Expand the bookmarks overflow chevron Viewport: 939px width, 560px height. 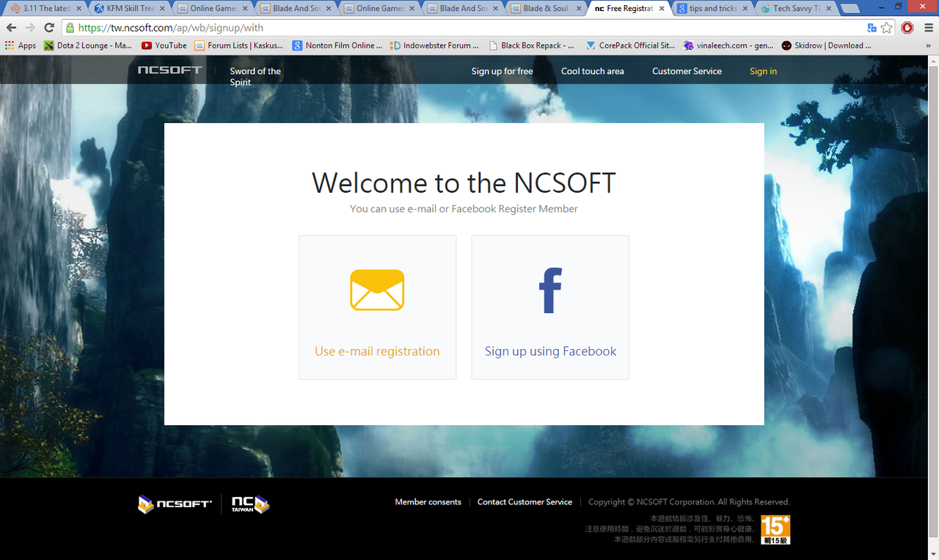point(929,45)
